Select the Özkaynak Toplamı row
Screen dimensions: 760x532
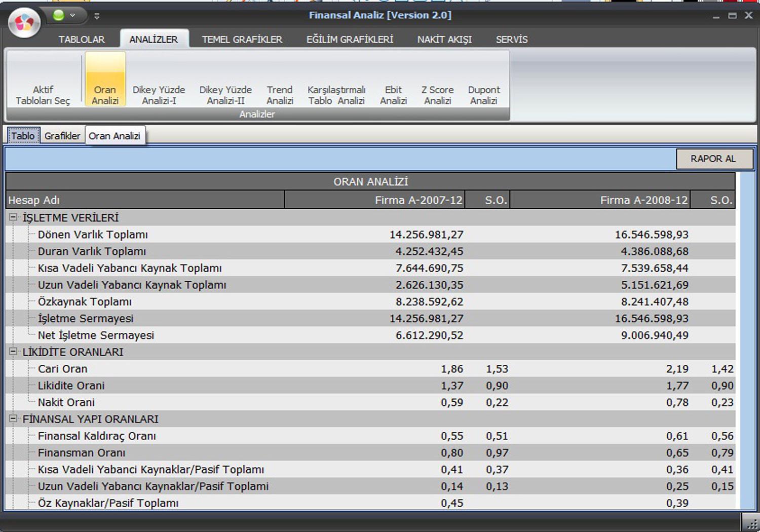coord(370,301)
